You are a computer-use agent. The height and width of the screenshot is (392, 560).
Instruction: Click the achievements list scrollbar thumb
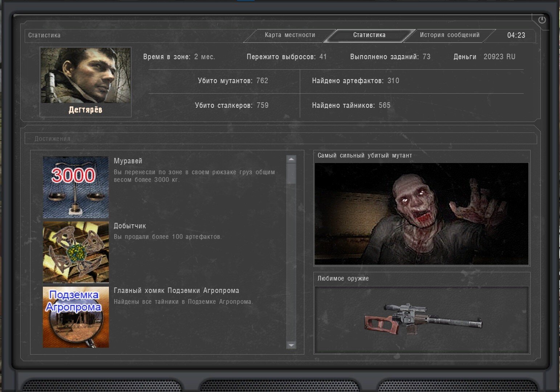pyautogui.click(x=291, y=173)
